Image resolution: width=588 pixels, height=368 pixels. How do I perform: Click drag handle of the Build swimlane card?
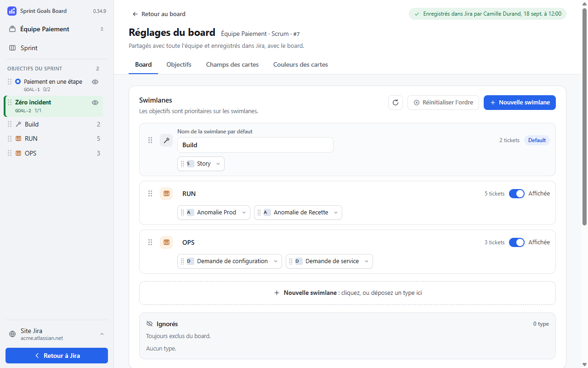tap(150, 140)
